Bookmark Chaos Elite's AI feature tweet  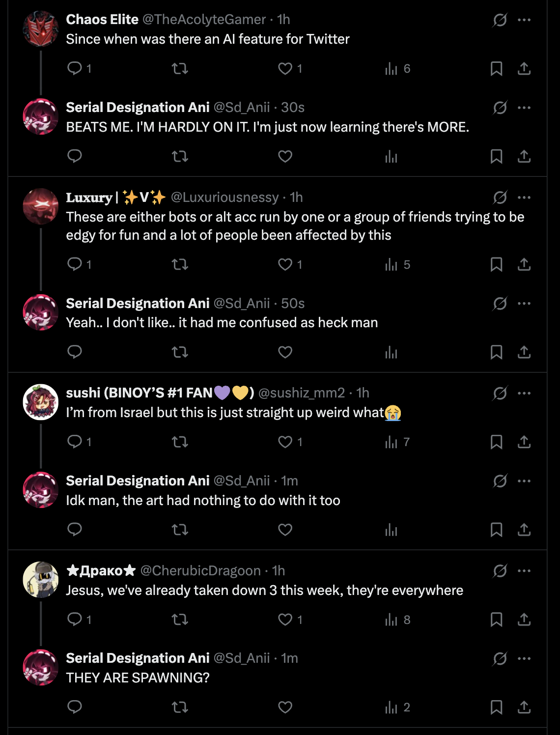(496, 68)
